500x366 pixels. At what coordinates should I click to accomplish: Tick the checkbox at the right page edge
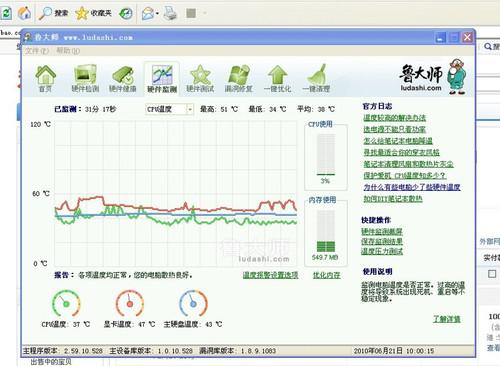tap(492, 274)
